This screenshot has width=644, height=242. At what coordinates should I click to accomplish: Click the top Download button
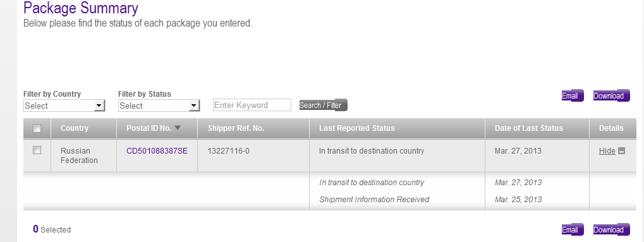pos(611,96)
